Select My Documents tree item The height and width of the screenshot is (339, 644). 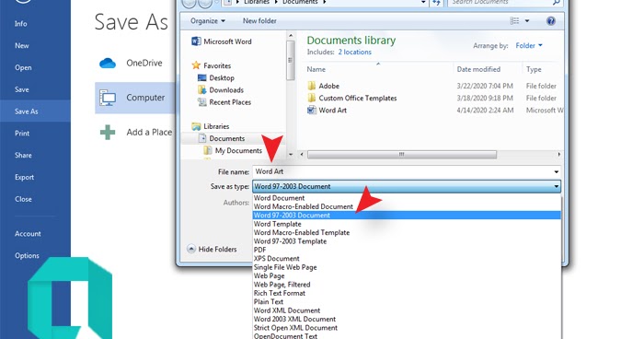238,150
